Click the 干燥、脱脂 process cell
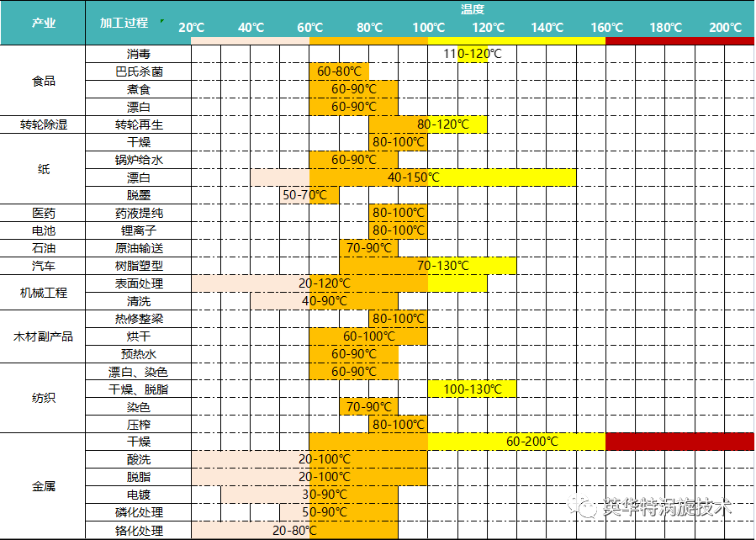This screenshot has height=540, width=756. [x=139, y=389]
